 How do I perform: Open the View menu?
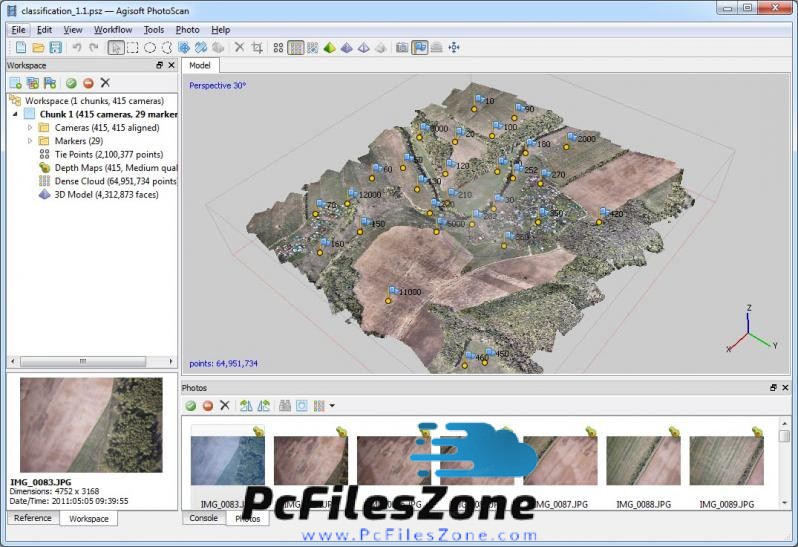(x=73, y=30)
